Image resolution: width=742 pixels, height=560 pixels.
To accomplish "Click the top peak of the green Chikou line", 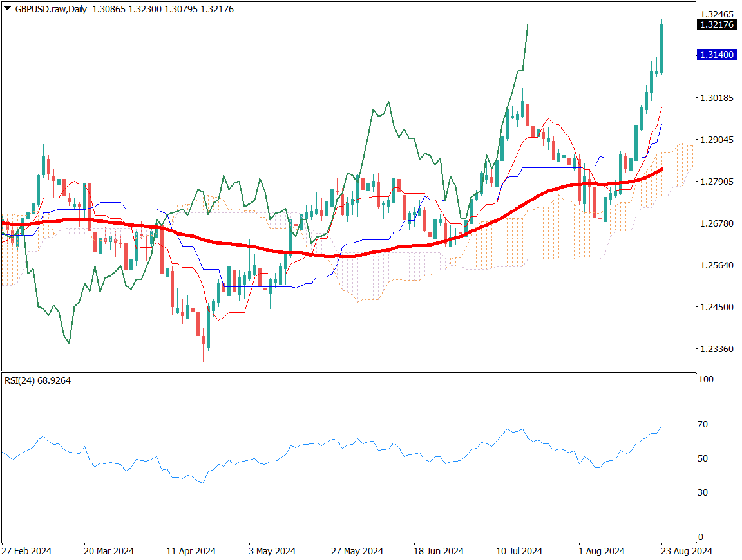I will [528, 25].
